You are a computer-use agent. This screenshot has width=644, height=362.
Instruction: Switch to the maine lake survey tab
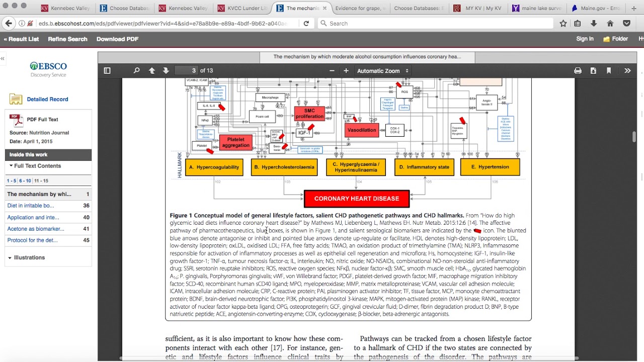click(537, 8)
